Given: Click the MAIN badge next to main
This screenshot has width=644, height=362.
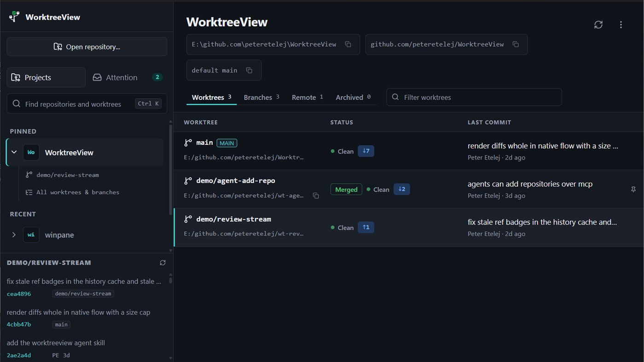Looking at the screenshot, I should pos(227,143).
